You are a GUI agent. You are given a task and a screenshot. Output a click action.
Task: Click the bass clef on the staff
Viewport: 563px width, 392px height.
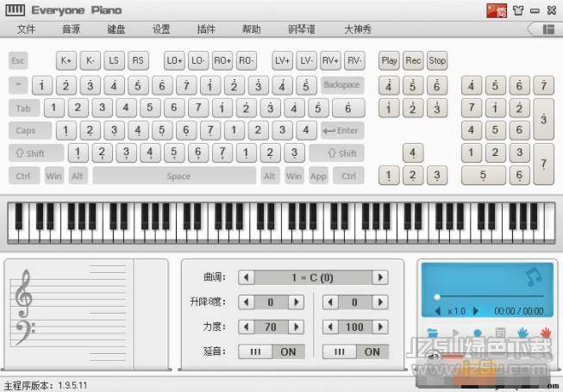click(25, 333)
